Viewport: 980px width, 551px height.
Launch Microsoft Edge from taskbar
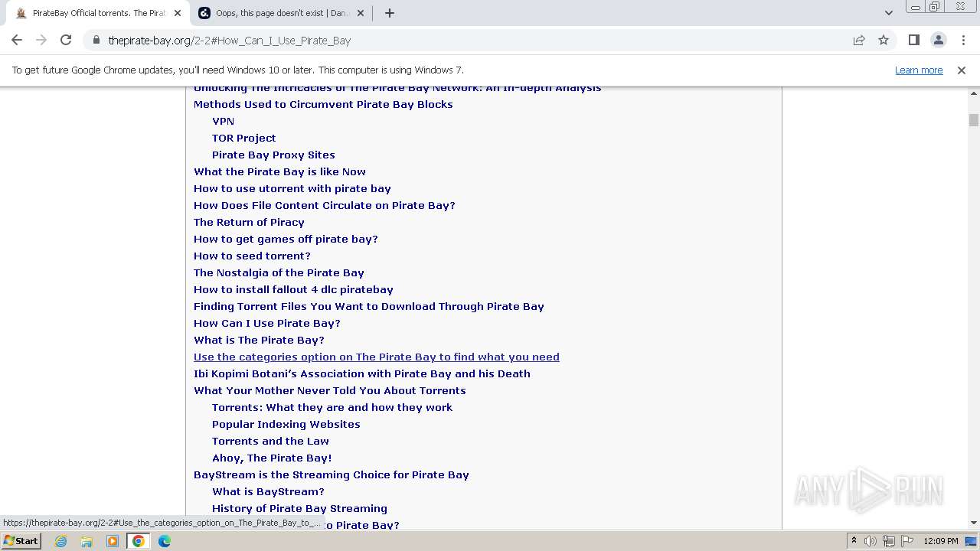165,541
